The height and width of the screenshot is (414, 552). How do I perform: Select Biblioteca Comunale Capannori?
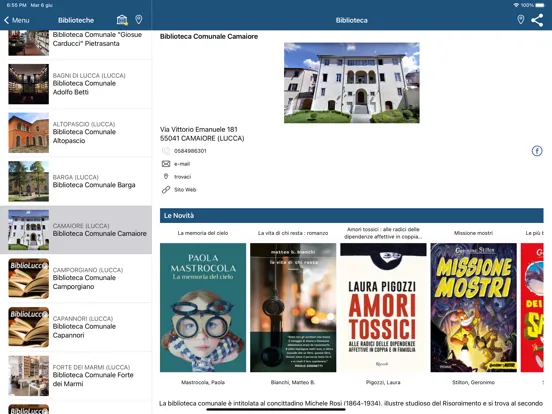(76, 327)
